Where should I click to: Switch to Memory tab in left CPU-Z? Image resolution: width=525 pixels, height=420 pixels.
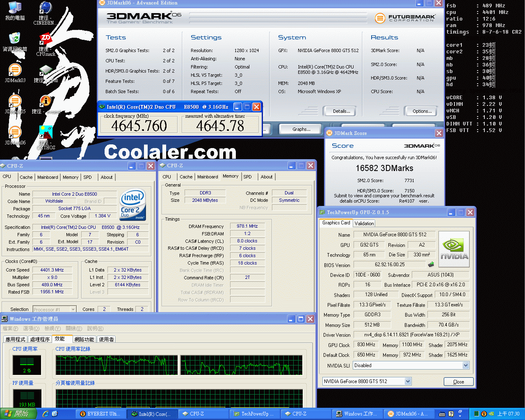(x=71, y=177)
